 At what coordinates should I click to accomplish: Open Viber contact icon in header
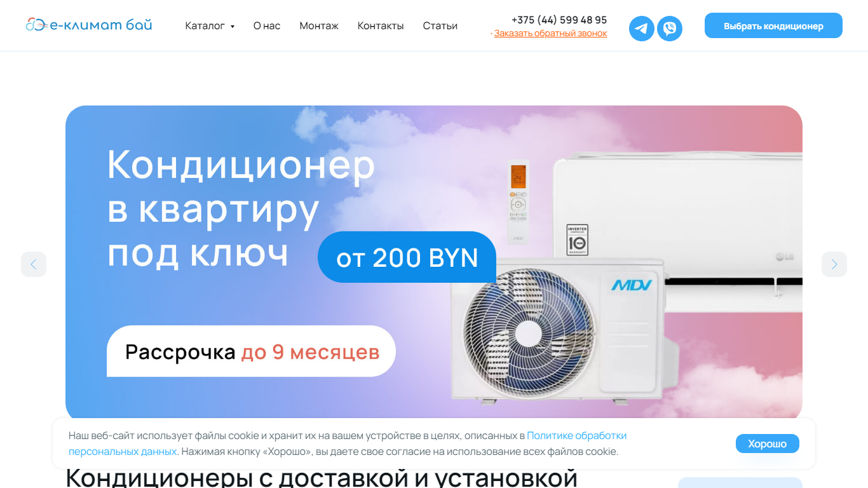click(x=670, y=29)
